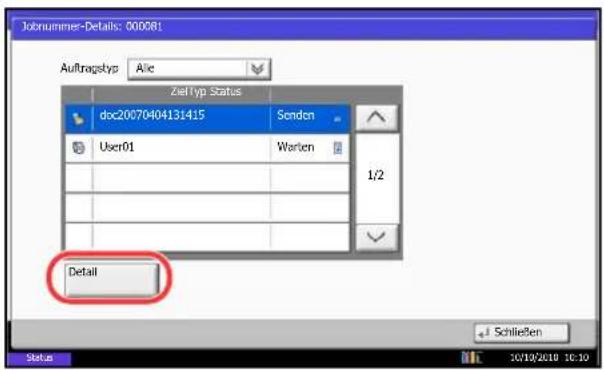
Task: Click the ZielTyp Status column header
Action: coord(206,92)
